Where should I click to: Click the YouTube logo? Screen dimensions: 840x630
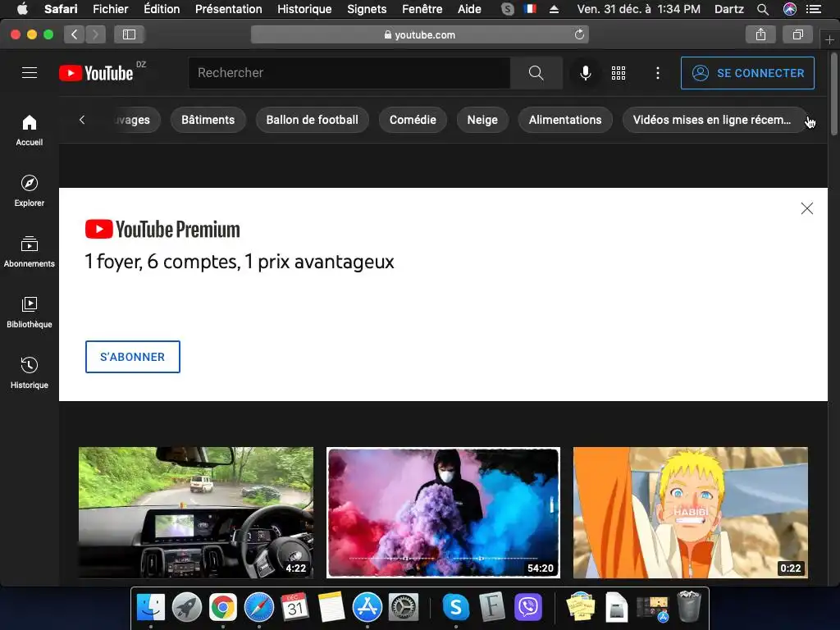[96, 73]
